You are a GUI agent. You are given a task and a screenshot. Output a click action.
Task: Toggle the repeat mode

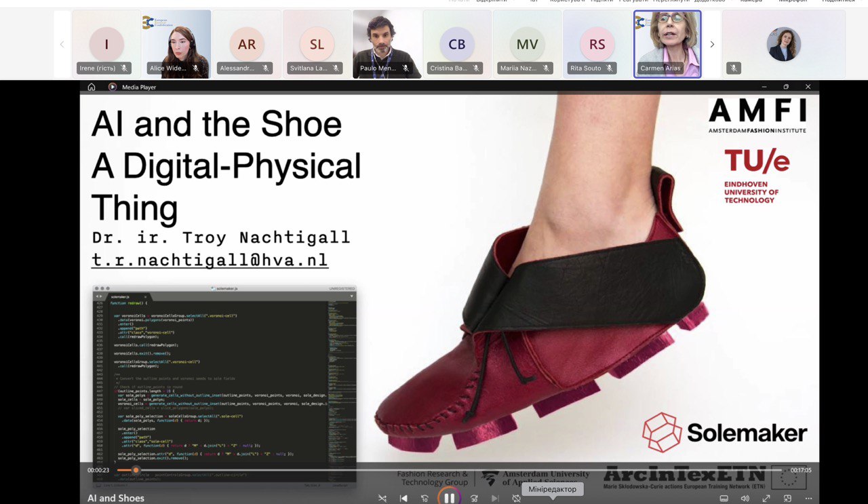(x=517, y=499)
